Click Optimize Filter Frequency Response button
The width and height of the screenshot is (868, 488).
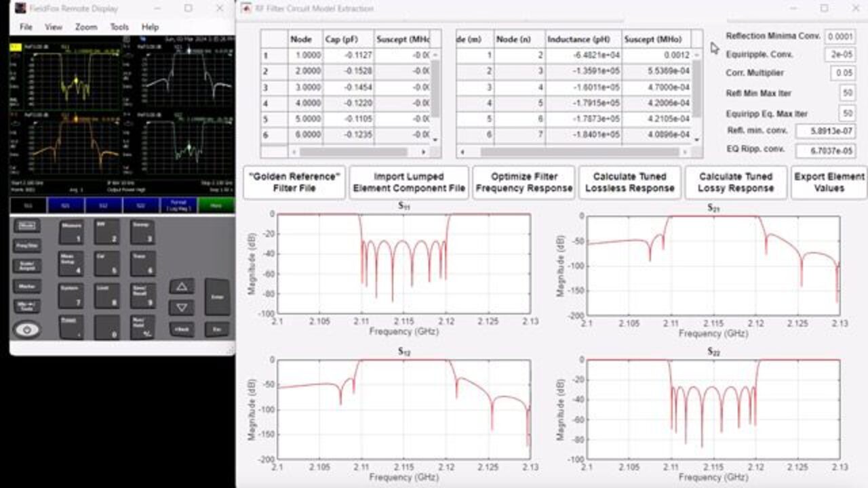(x=524, y=182)
